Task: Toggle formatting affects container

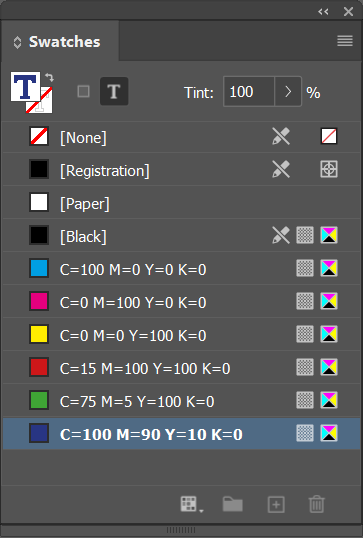Action: coord(83,92)
